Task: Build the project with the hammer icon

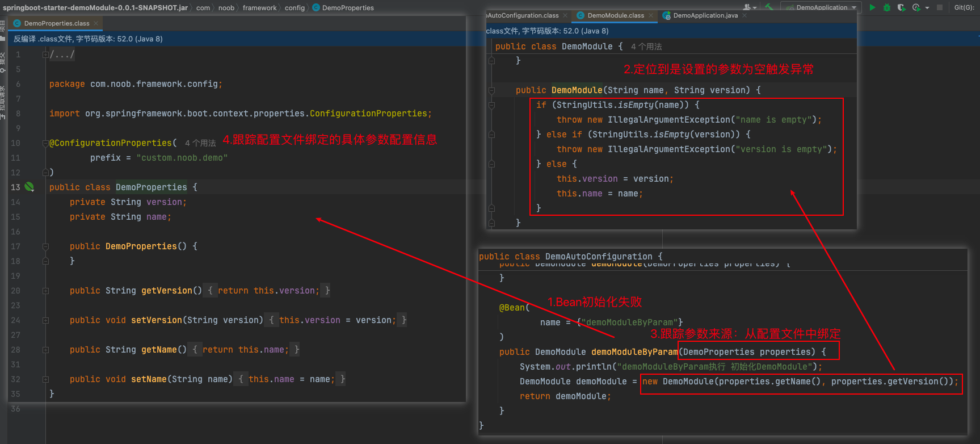Action: pos(769,7)
